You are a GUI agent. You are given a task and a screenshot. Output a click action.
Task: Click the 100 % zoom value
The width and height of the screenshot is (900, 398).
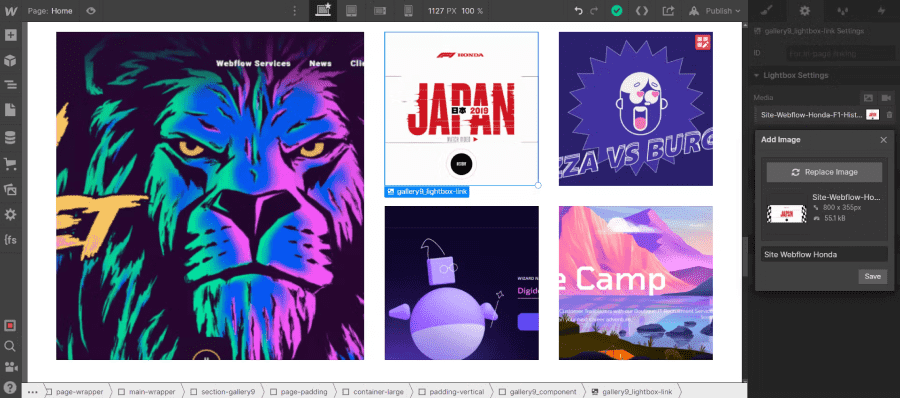pyautogui.click(x=472, y=11)
